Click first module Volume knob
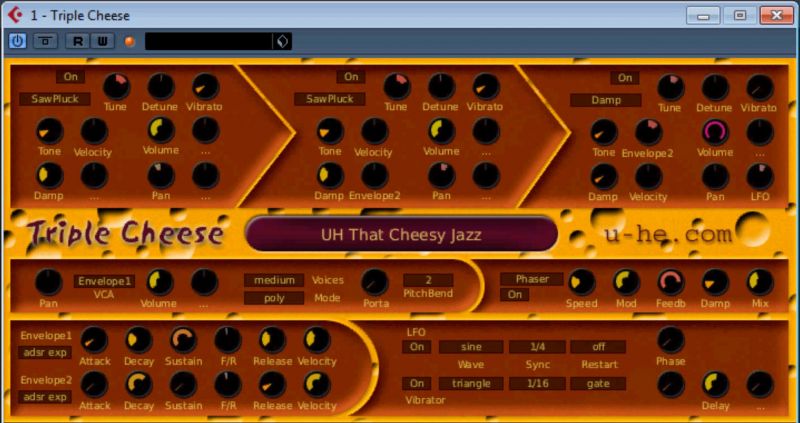The image size is (800, 423). 161,130
